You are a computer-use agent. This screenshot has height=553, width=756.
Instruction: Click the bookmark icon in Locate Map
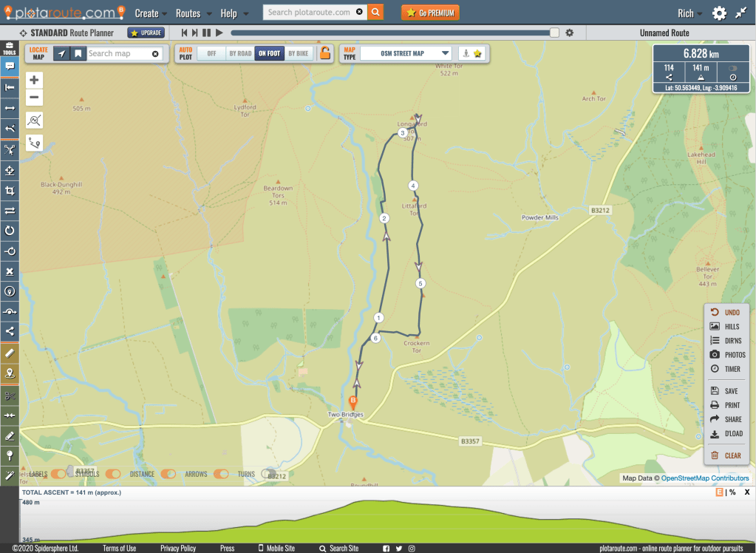78,53
